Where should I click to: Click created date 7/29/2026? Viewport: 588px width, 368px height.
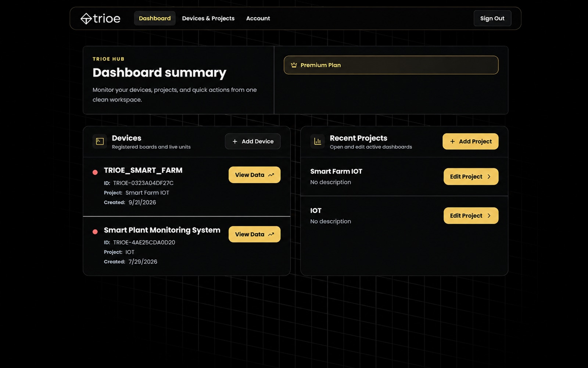pyautogui.click(x=143, y=262)
